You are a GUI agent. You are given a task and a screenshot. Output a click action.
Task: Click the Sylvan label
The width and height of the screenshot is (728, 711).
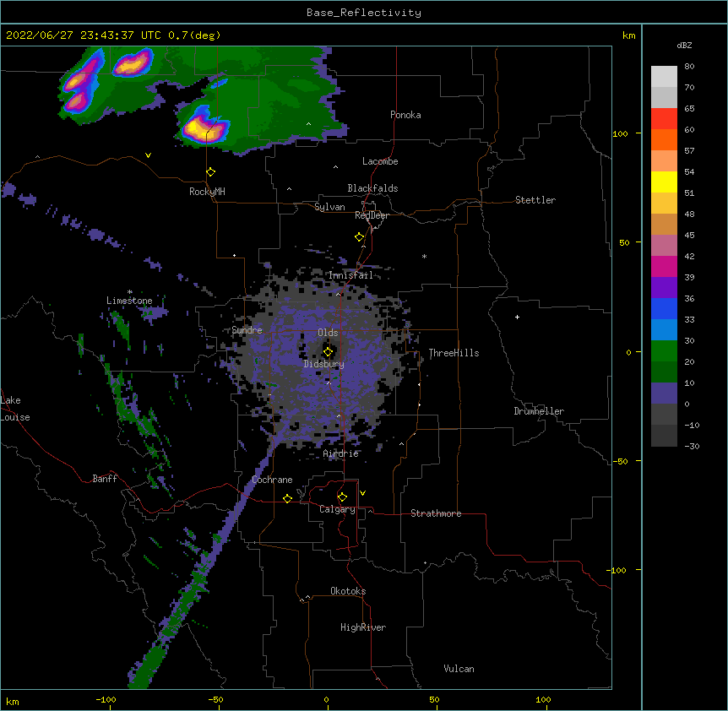point(329,207)
